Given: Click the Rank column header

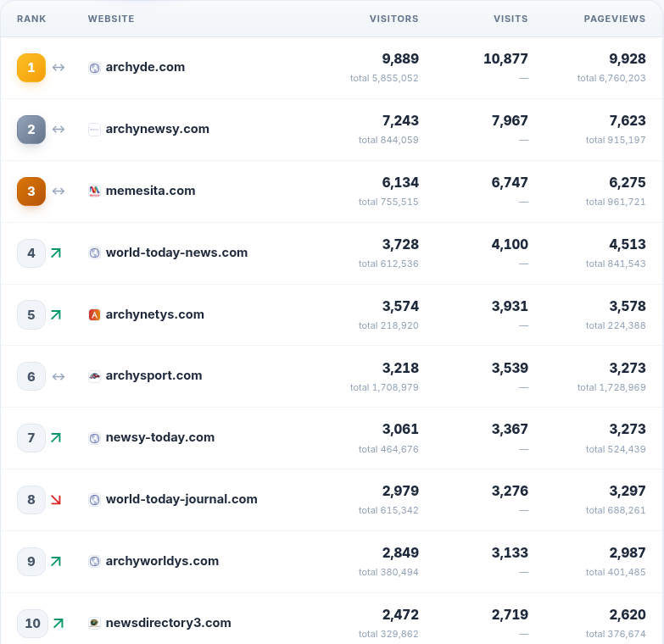Looking at the screenshot, I should point(31,19).
